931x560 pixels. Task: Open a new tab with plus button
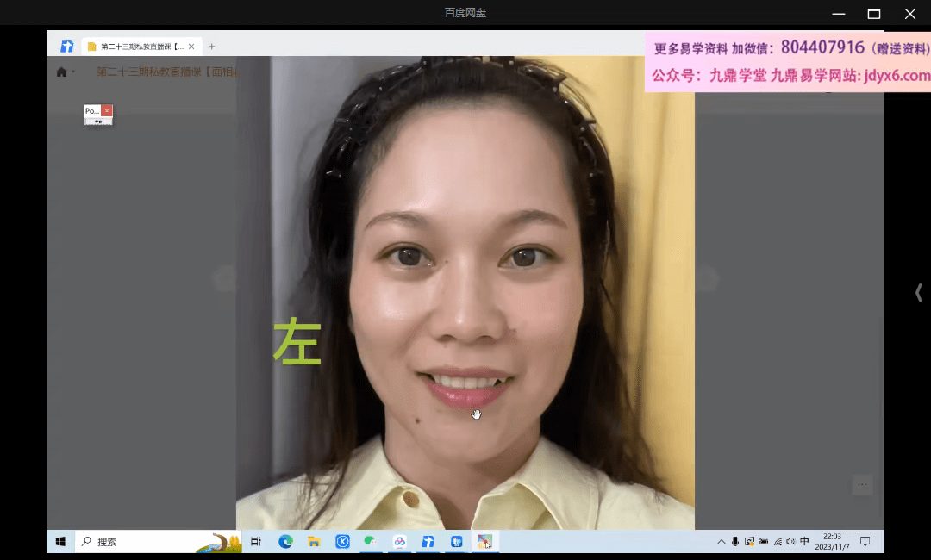[212, 47]
